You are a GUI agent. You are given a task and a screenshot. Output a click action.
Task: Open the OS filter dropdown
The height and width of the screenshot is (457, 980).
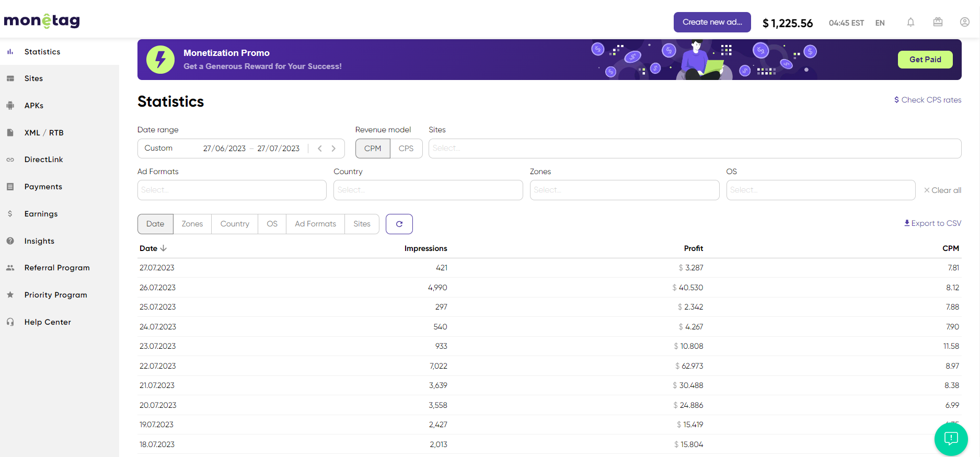pyautogui.click(x=820, y=190)
